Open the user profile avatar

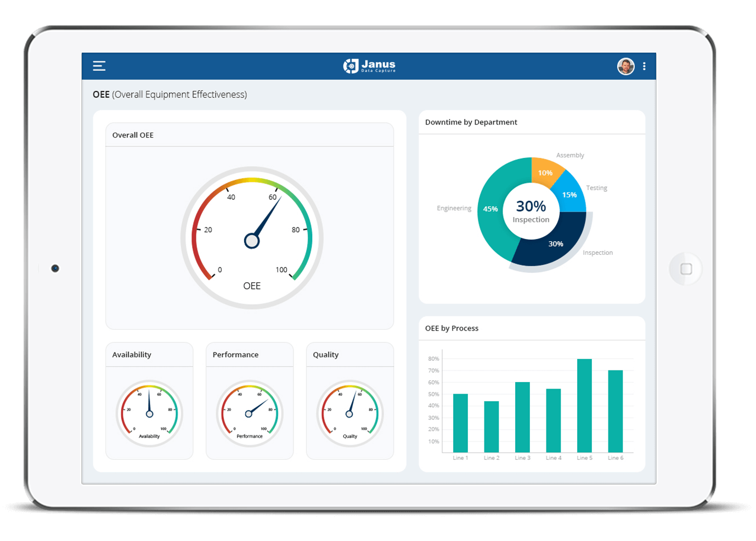(x=625, y=66)
